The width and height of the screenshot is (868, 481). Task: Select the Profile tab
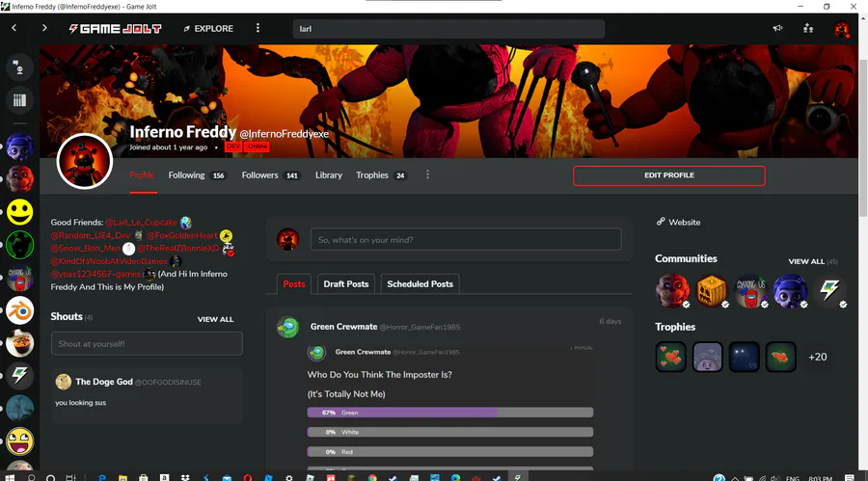pos(143,174)
